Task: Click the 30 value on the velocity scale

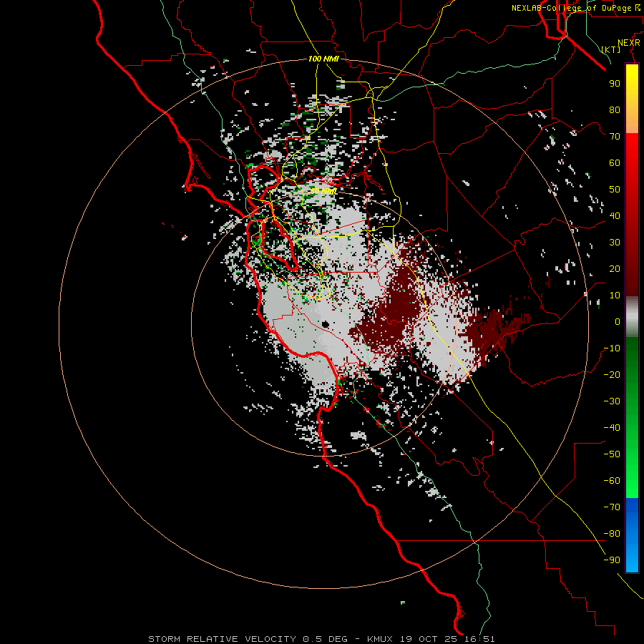Action: click(615, 243)
